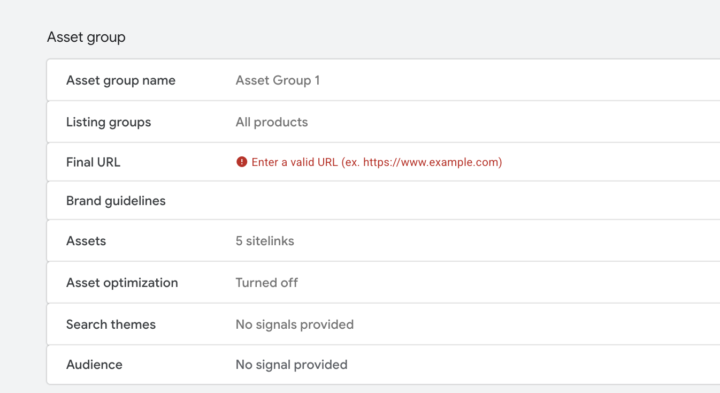Viewport: 720px width, 393px height.
Task: Click No signal provided in Audience row
Action: coord(292,365)
